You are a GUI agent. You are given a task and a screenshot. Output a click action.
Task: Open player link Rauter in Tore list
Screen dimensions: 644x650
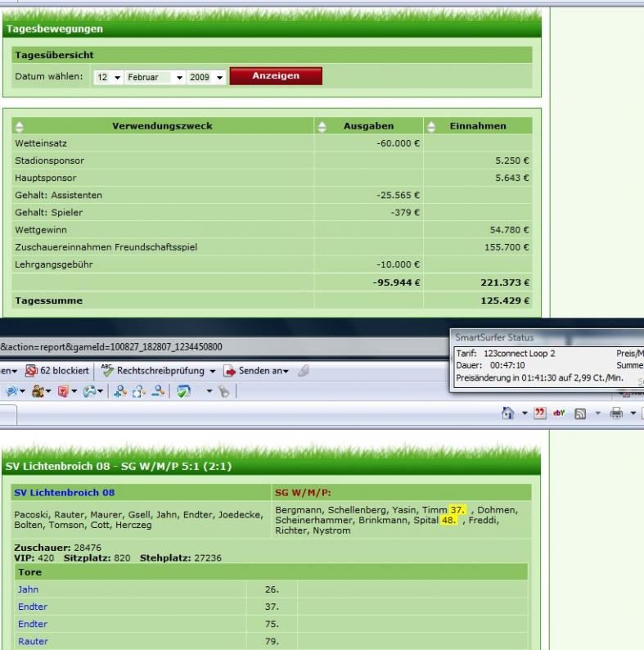[33, 642]
